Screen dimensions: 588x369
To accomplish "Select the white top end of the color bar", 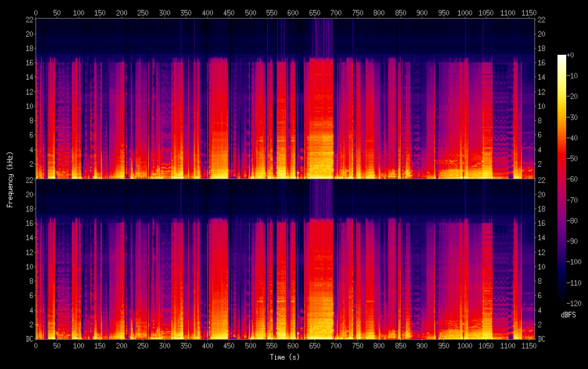I will [x=562, y=57].
